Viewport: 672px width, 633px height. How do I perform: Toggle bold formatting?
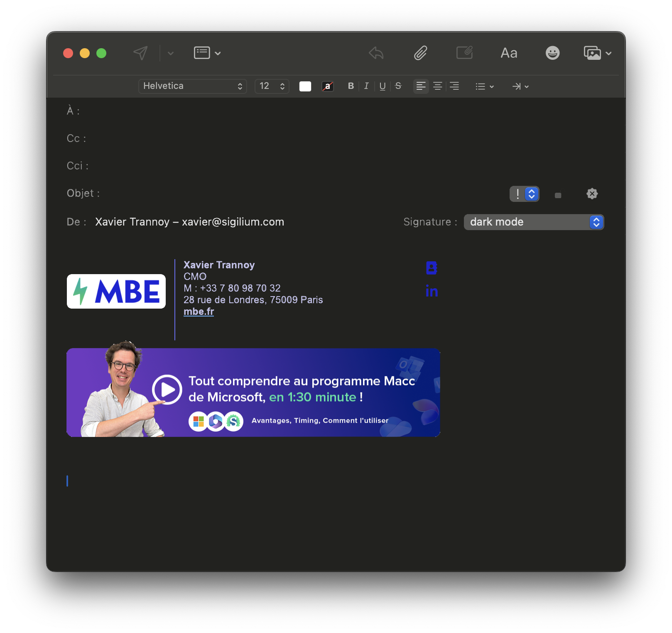click(x=351, y=86)
